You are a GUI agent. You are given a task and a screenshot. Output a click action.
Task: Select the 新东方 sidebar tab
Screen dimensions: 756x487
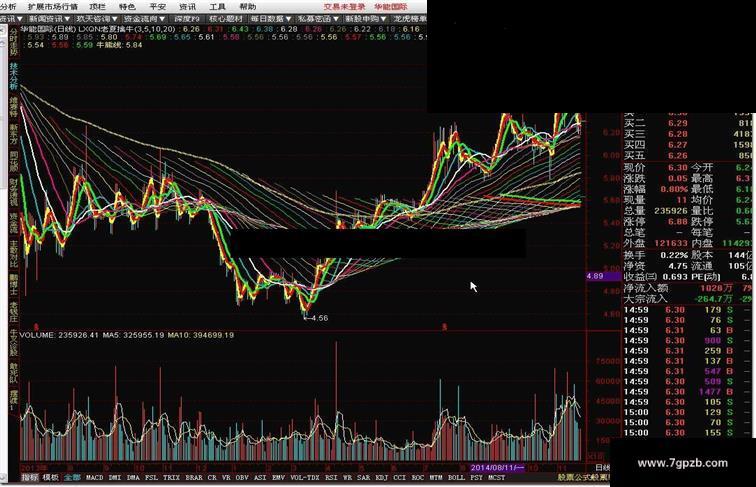pos(14,135)
